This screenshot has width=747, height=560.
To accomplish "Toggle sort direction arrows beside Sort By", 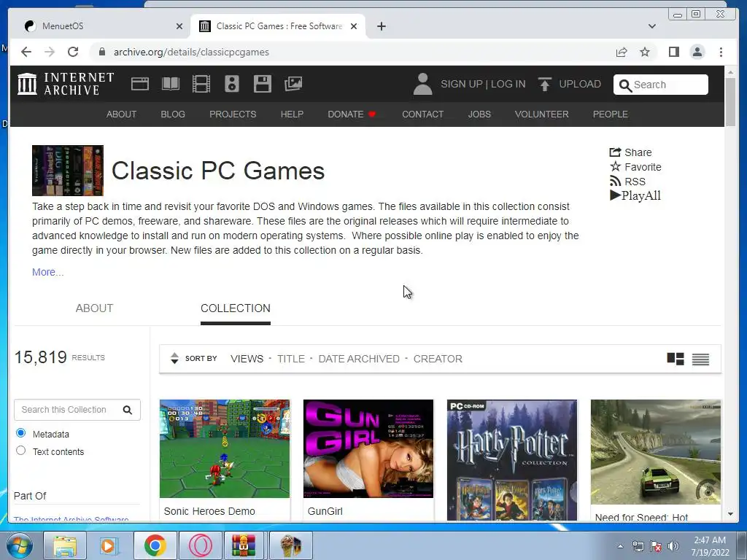I will tap(174, 358).
